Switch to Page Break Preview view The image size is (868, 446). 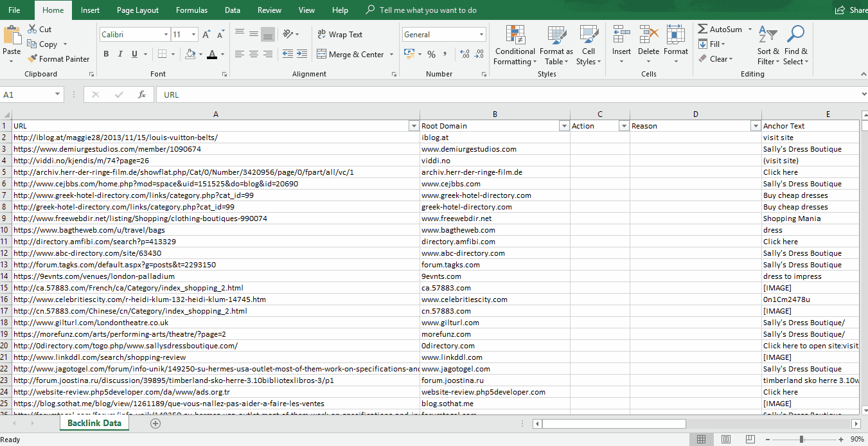(x=749, y=440)
